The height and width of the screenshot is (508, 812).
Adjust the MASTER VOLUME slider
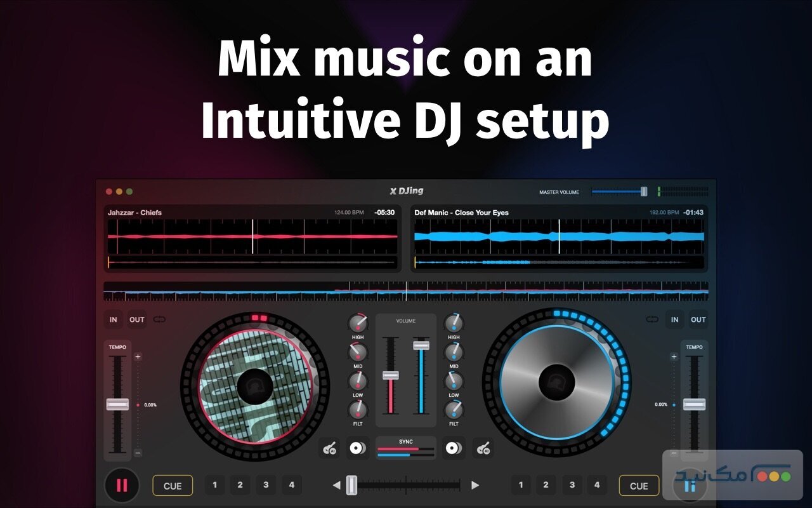(x=643, y=190)
